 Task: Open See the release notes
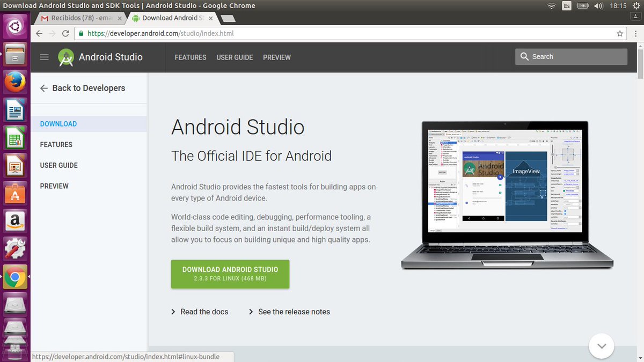pos(294,312)
